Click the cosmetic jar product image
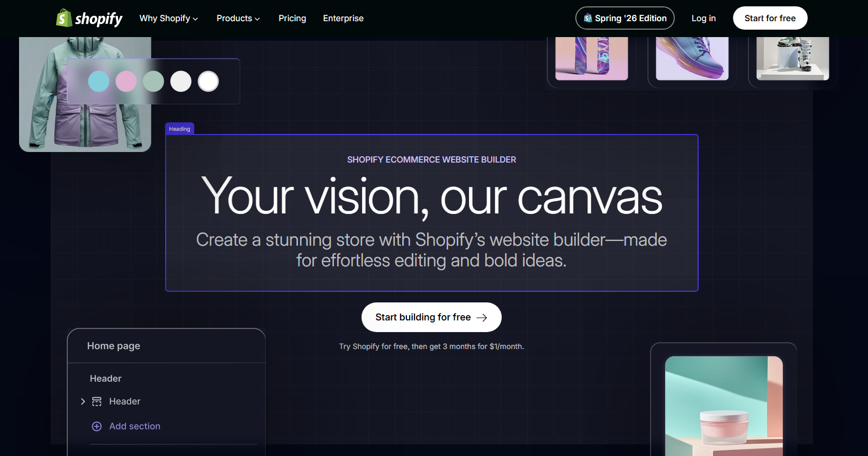Screen dimensions: 868x456 (x=724, y=406)
